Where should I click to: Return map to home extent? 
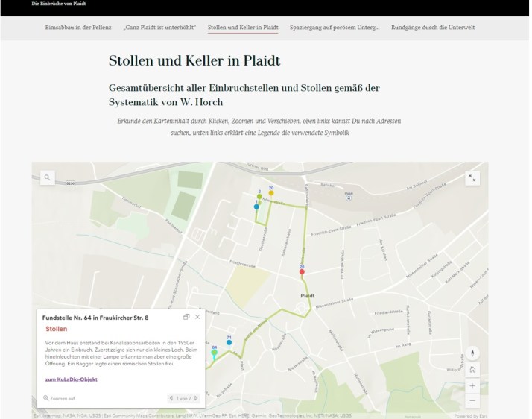(472, 370)
